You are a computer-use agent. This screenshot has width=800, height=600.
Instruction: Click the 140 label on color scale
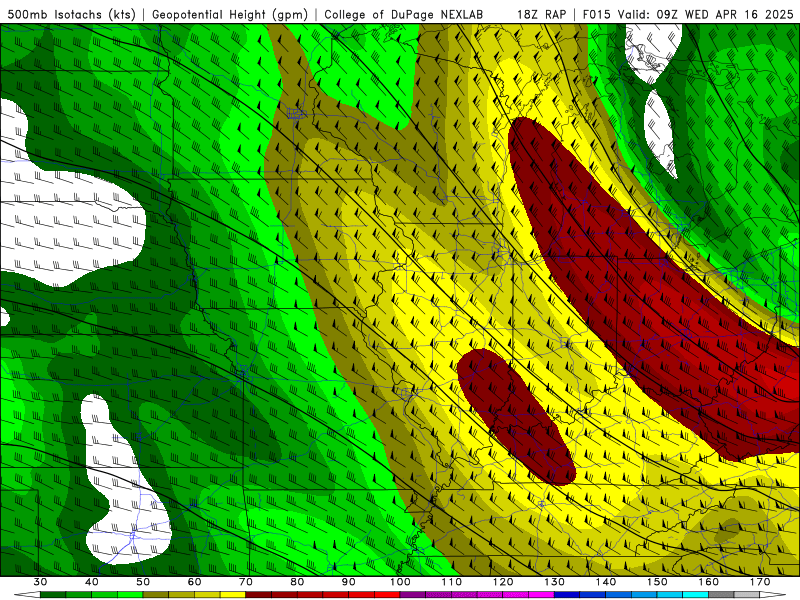coord(606,582)
